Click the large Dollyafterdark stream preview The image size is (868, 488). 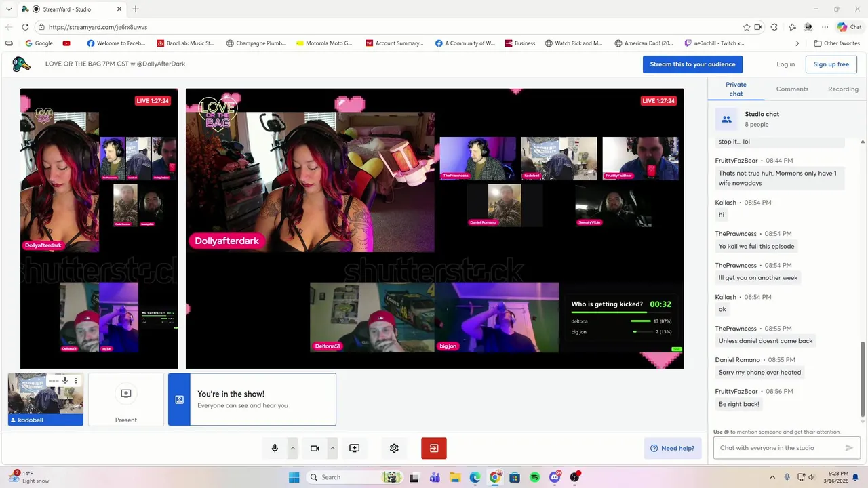pyautogui.click(x=435, y=228)
